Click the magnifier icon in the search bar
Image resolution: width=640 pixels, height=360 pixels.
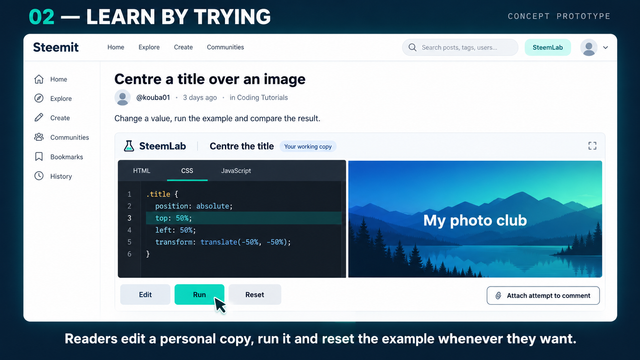(x=412, y=47)
